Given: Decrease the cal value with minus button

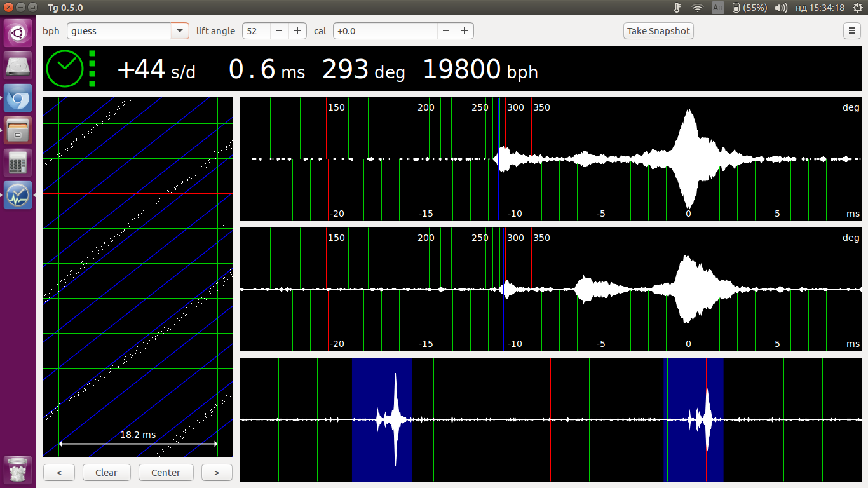Looking at the screenshot, I should pyautogui.click(x=446, y=30).
